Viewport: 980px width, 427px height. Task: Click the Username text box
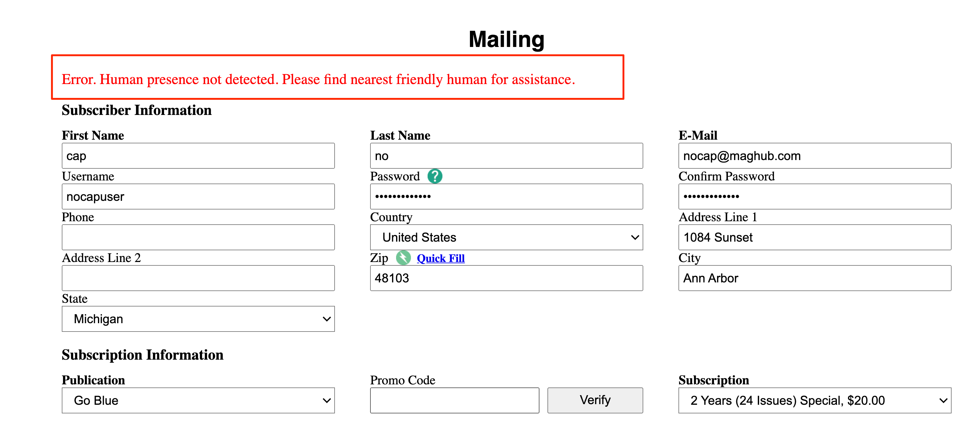tap(198, 197)
